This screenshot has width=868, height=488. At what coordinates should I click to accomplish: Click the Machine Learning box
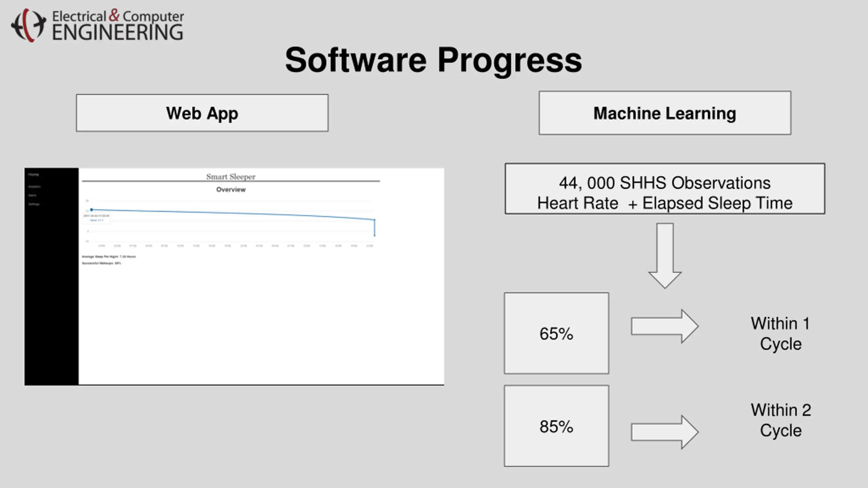(665, 113)
